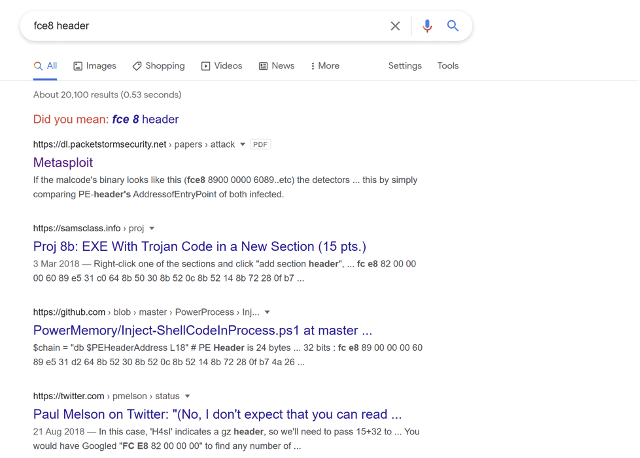Screen dimensions: 640x458
Task: Follow the 'fce 8 header' suggestion link
Action: click(x=145, y=119)
